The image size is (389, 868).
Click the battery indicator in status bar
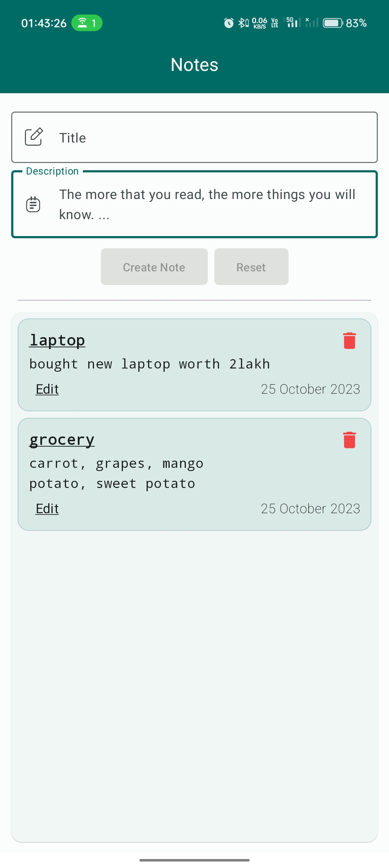point(333,23)
